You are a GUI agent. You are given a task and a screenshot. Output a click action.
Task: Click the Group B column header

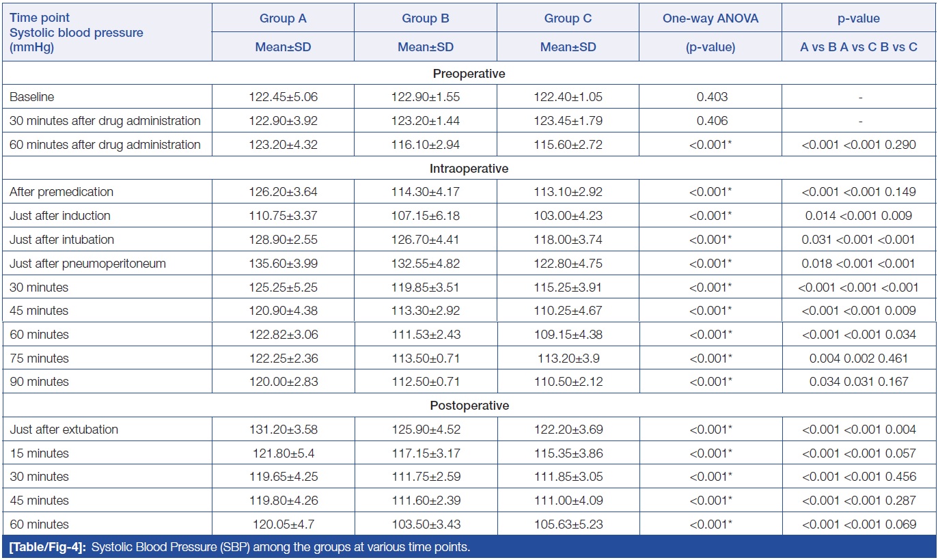pos(425,19)
